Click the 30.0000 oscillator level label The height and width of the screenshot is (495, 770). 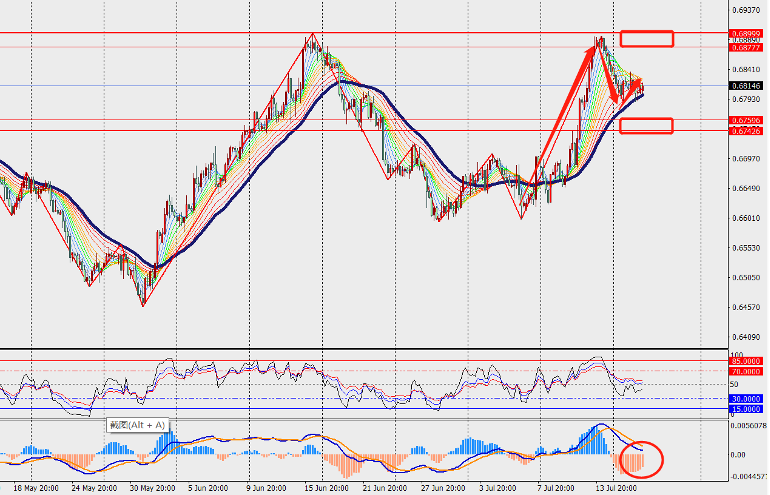(x=746, y=399)
